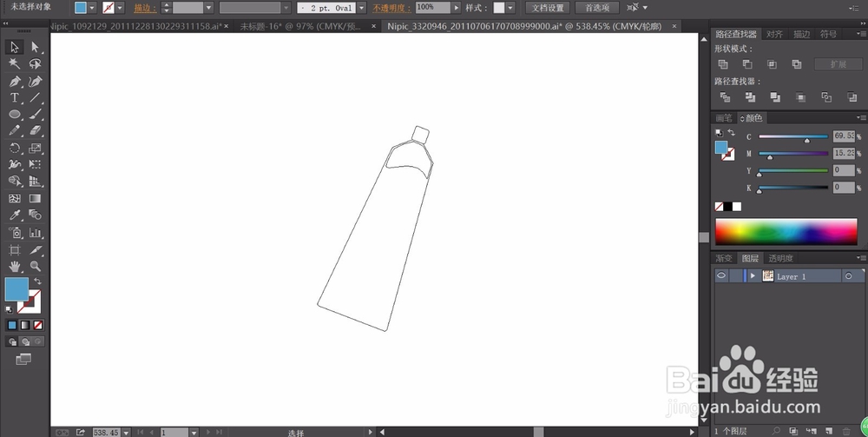Switch to the Nipic_1092129 document tab
This screenshot has width=868, height=437.
click(x=135, y=26)
